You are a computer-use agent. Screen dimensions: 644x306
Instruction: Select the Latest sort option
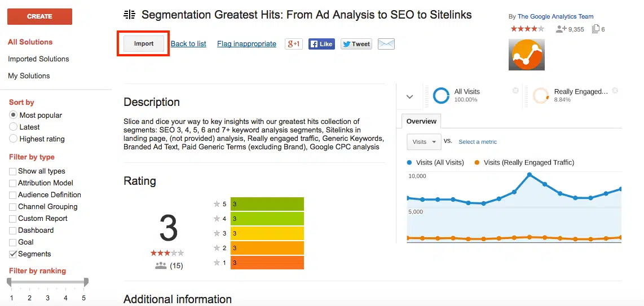[14, 127]
